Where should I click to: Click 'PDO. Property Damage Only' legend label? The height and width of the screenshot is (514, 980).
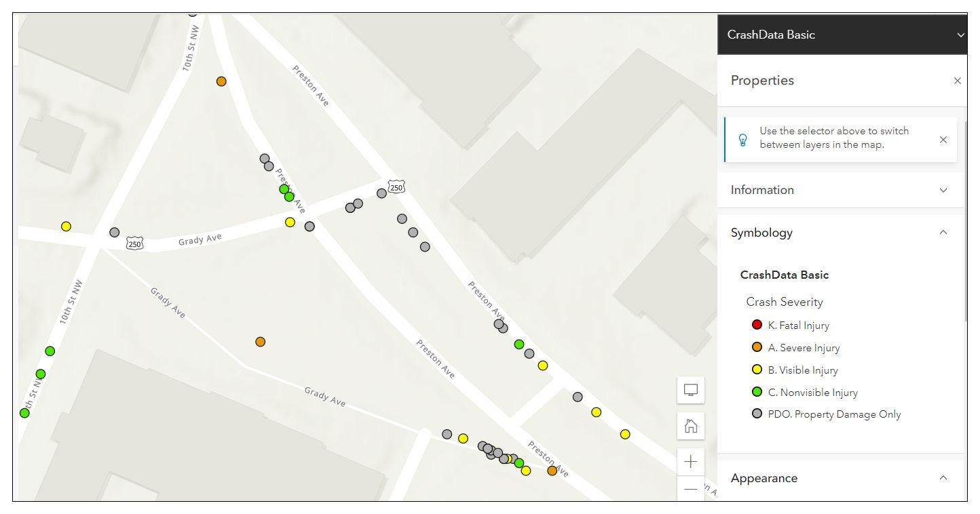834,414
